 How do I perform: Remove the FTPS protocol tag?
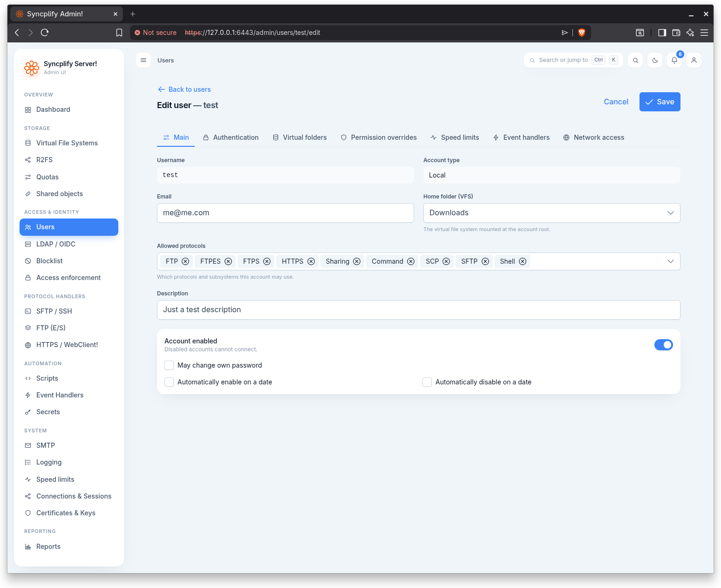[x=267, y=261]
